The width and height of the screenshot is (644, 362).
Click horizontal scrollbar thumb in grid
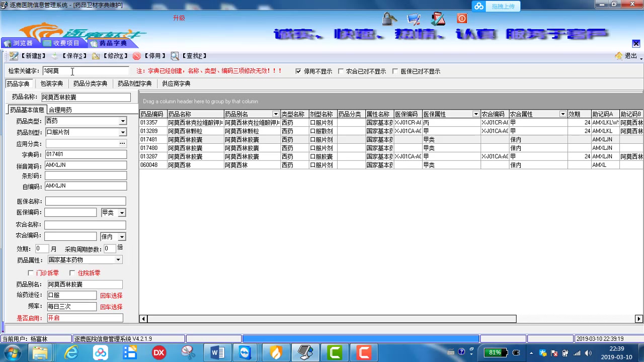point(332,319)
